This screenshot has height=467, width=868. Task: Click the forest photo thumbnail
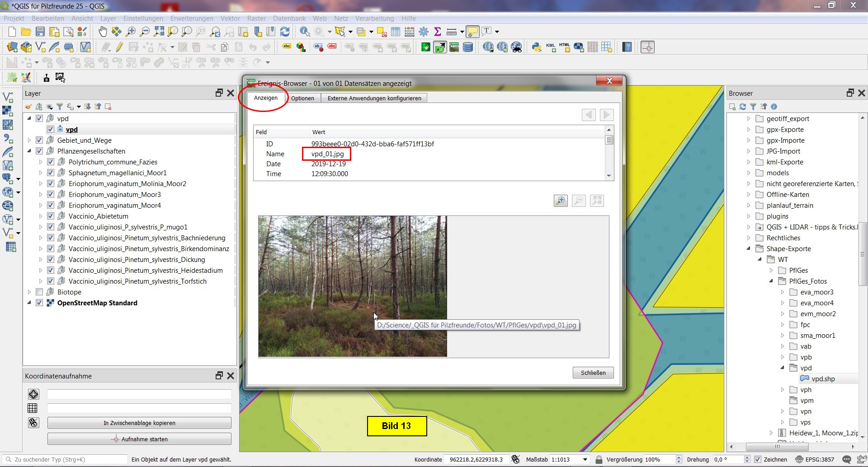tap(352, 286)
